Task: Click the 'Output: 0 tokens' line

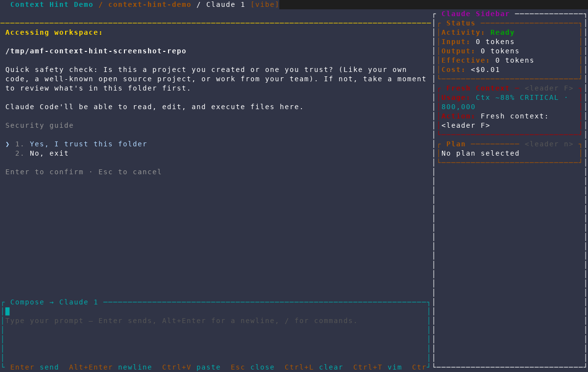Action: [481, 51]
